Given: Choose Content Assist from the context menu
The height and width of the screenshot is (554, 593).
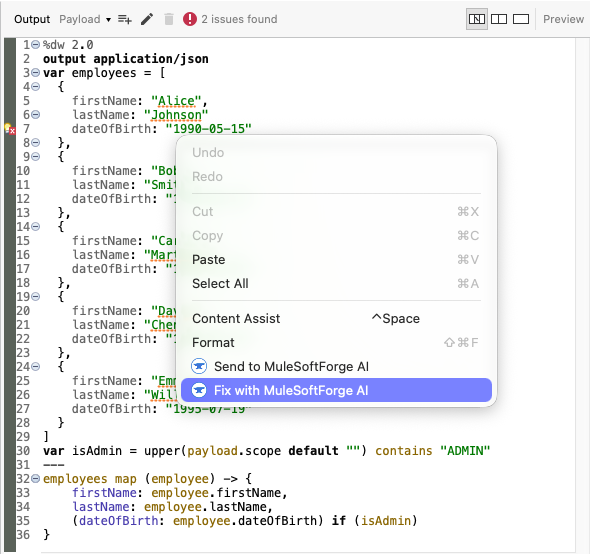Looking at the screenshot, I should [x=336, y=318].
